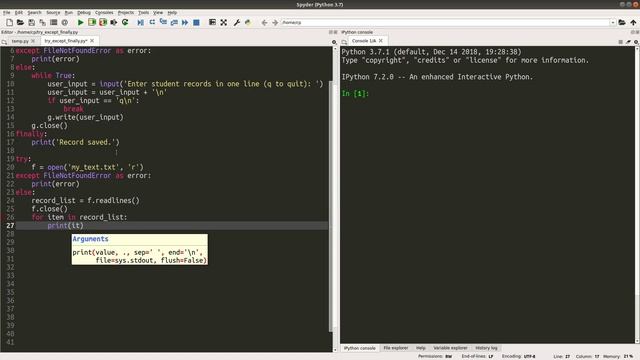This screenshot has width=640, height=360.
Task: Open Preferences with the wrench icon
Action: point(236,22)
